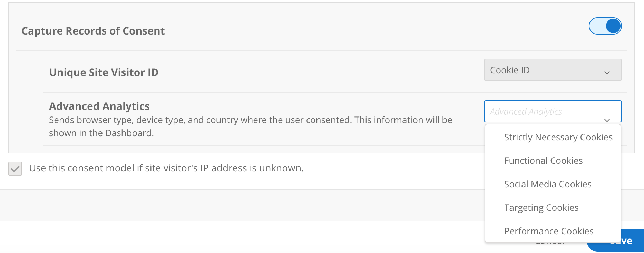Image resolution: width=644 pixels, height=253 pixels.
Task: Select Targeting Cookies from the dropdown
Action: 541,207
